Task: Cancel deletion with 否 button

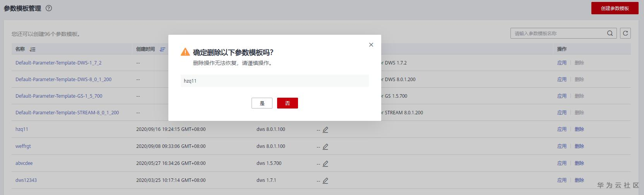Action: pos(288,103)
